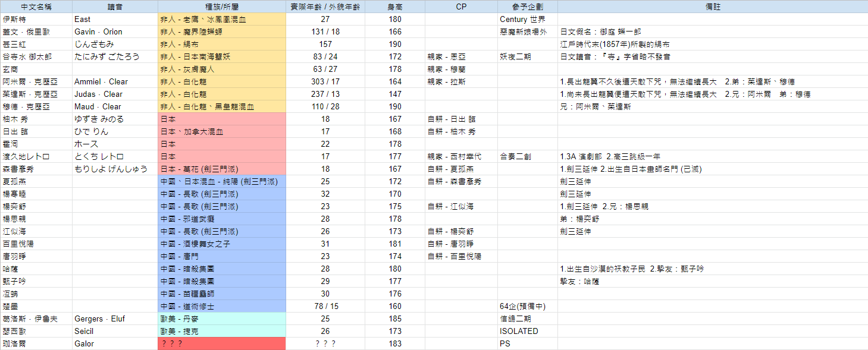The height and width of the screenshot is (350, 868).
Task: Select the 日本 - 萬花 (劍三門派) cell
Action: coord(222,169)
